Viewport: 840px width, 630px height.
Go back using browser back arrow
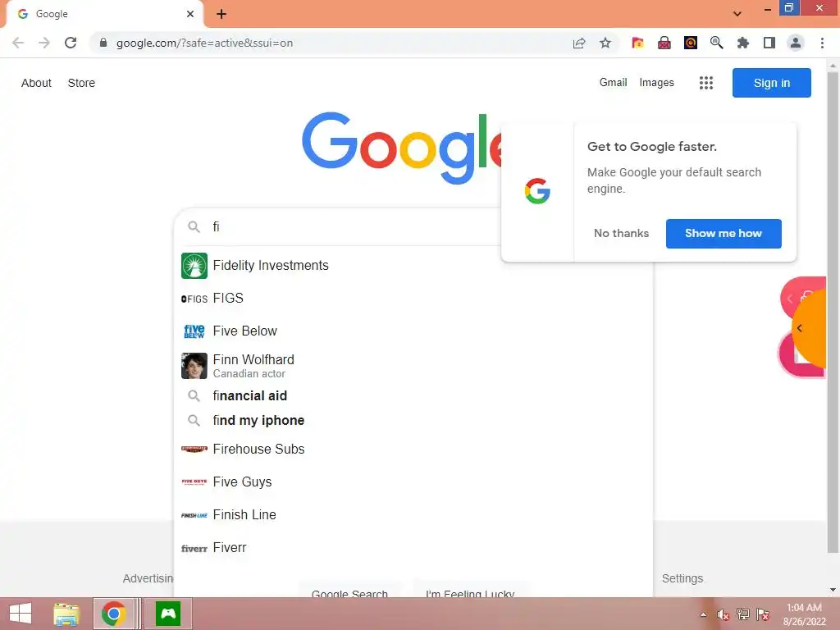(x=18, y=43)
